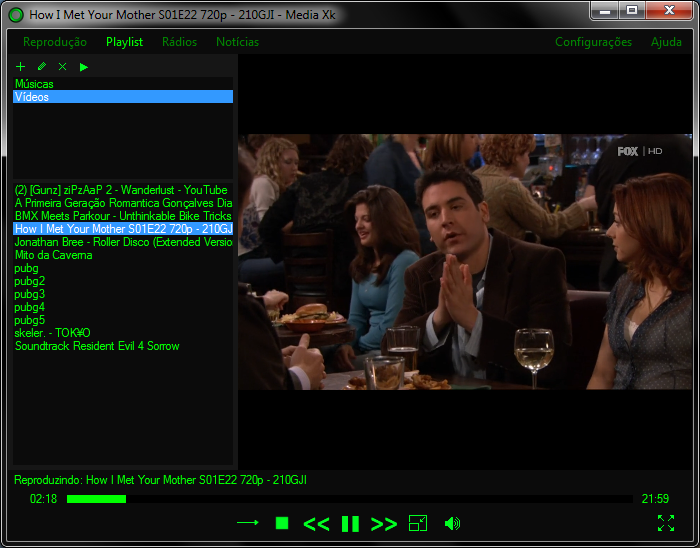Select BMX Meets Parkour video
The image size is (700, 548).
[x=123, y=216]
